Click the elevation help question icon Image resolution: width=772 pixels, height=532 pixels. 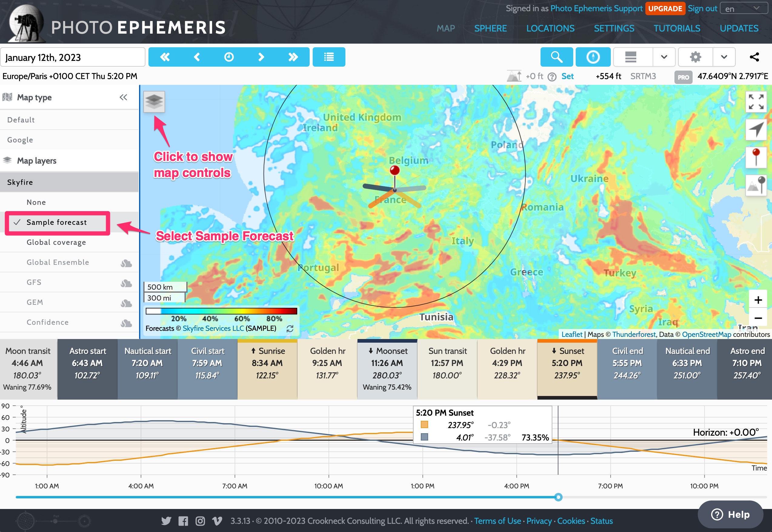[x=552, y=77]
